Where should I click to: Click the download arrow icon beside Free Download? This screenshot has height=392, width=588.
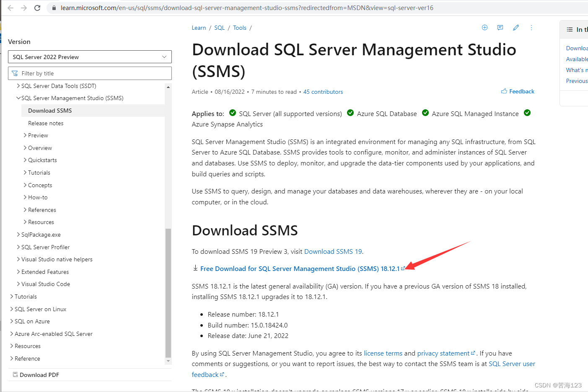point(195,268)
